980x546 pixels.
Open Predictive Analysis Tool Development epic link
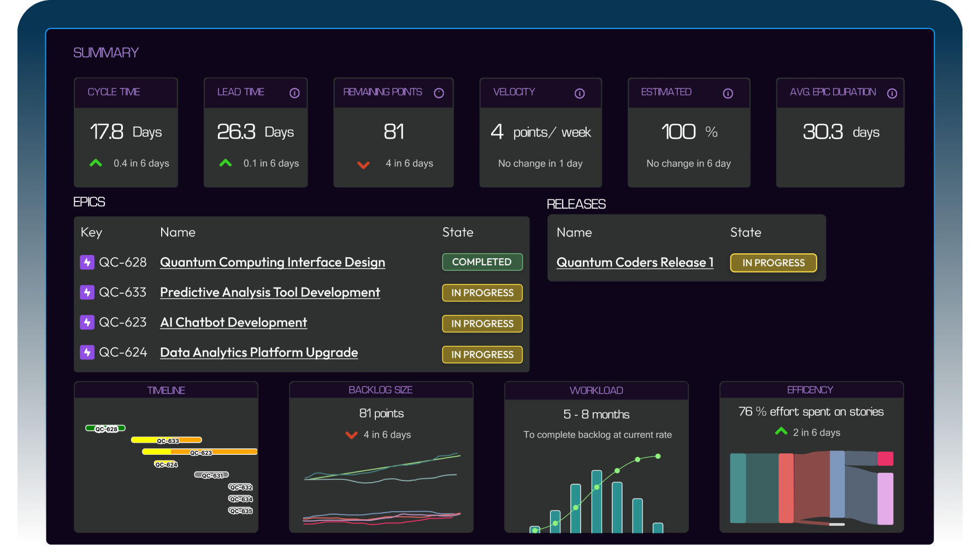[x=270, y=293]
